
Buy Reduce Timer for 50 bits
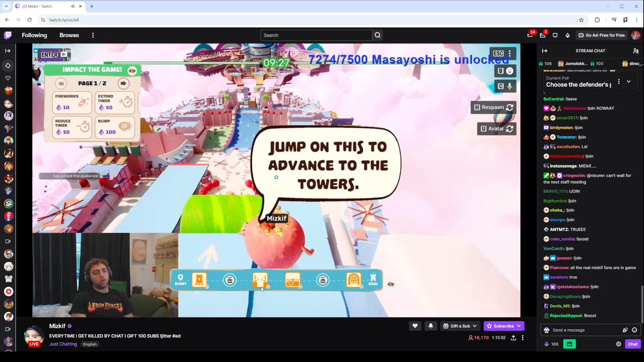tap(72, 127)
